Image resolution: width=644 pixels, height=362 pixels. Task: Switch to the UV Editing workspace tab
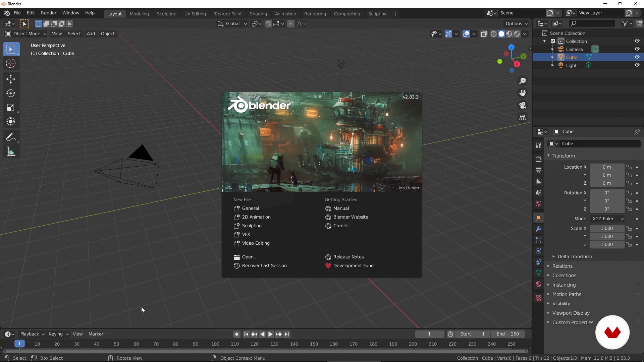tap(195, 14)
